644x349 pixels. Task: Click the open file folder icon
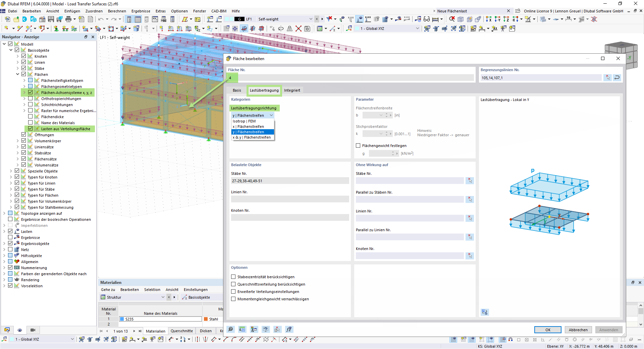(16, 19)
